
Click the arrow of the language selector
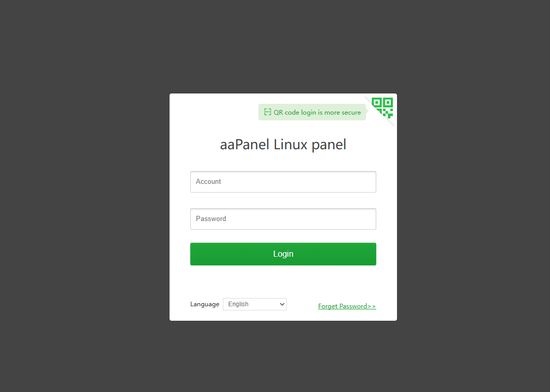click(282, 304)
